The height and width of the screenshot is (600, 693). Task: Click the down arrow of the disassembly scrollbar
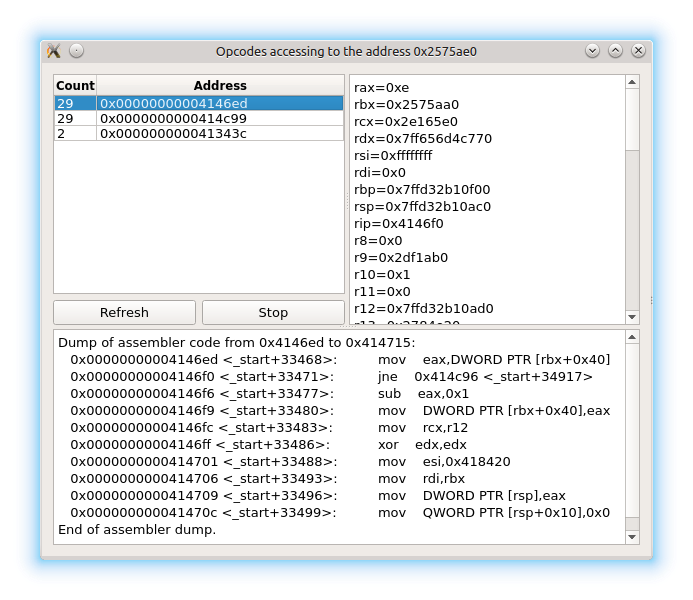(x=632, y=537)
